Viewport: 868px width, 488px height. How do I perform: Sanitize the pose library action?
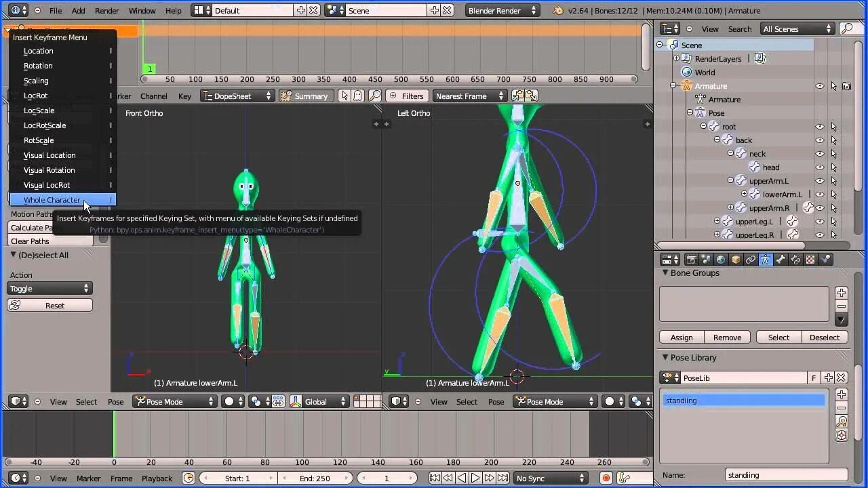[842, 435]
